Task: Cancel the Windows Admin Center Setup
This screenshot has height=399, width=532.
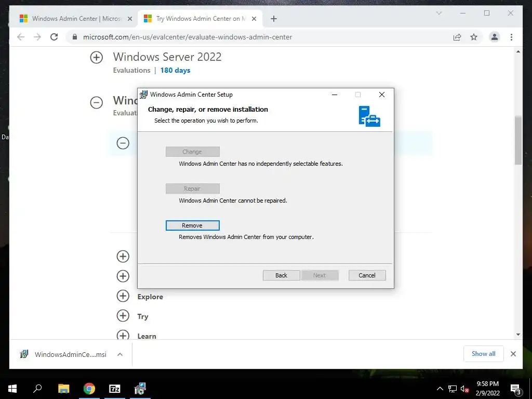Action: coord(367,275)
